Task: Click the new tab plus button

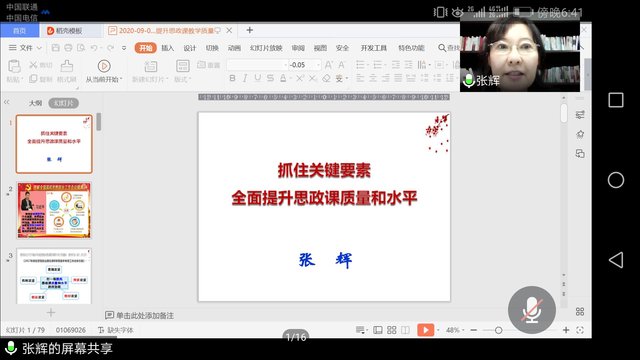Action: pyautogui.click(x=249, y=30)
